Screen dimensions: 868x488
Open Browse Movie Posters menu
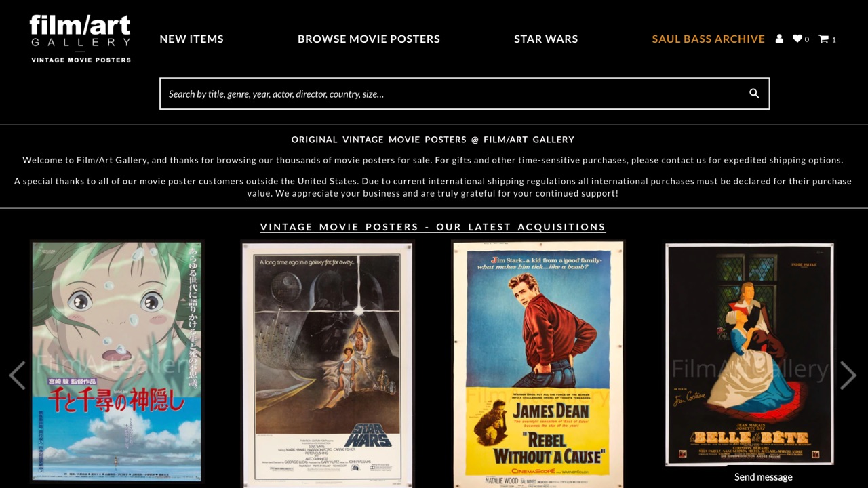point(369,39)
